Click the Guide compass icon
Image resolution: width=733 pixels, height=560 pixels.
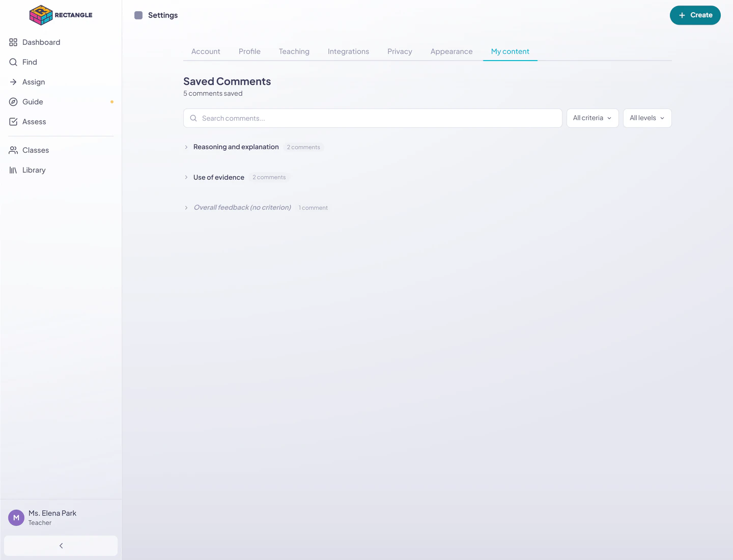tap(13, 102)
